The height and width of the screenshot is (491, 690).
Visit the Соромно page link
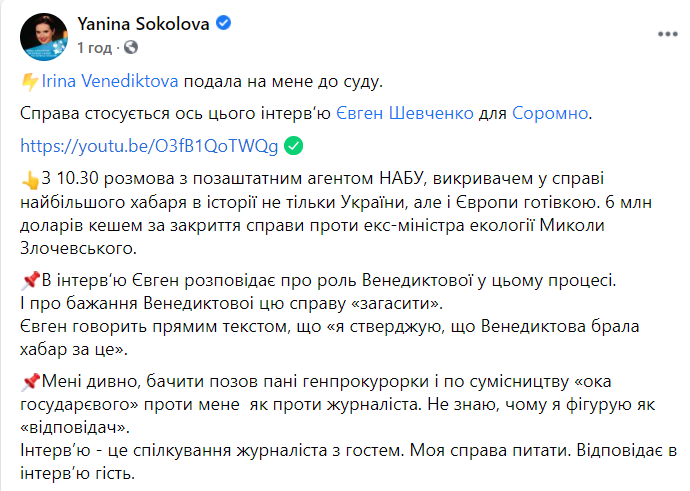[550, 114]
